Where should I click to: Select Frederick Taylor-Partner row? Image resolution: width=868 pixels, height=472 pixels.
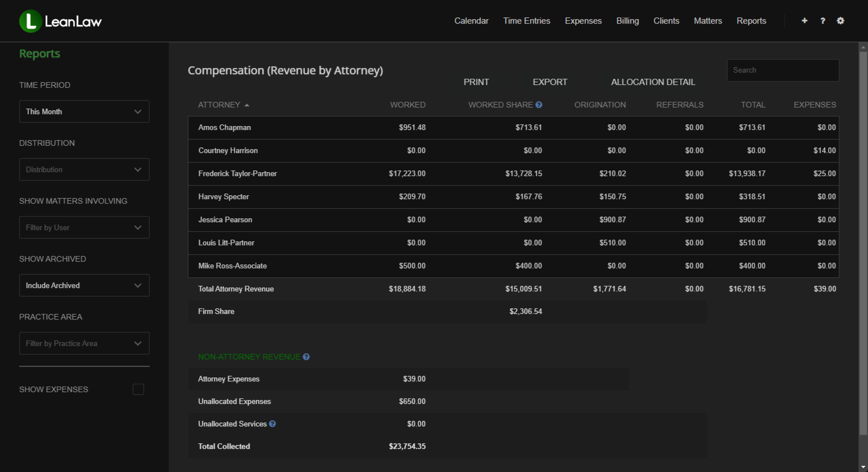coord(513,174)
